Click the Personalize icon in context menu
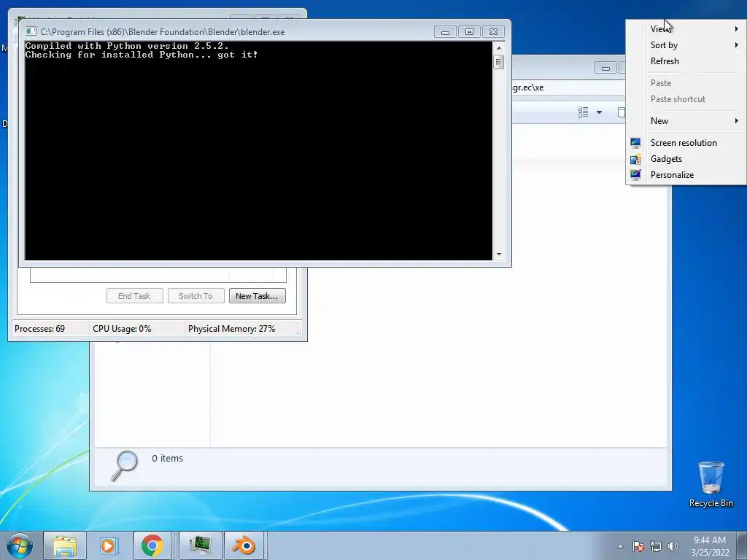Image resolution: width=747 pixels, height=560 pixels. 635,175
